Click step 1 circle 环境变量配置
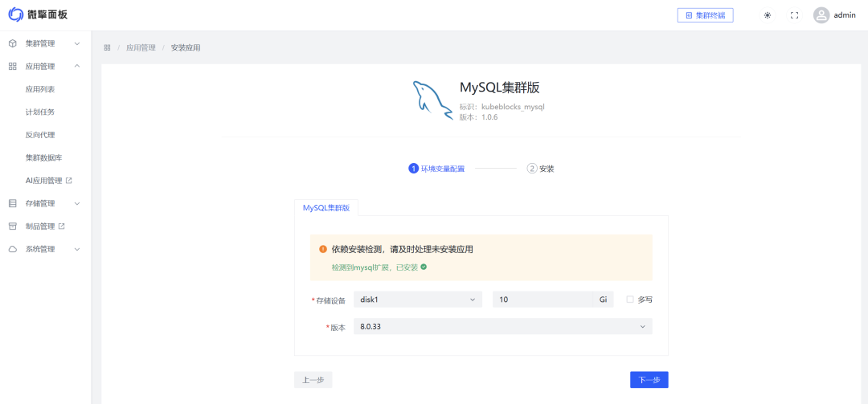Viewport: 868px width, 404px height. pos(413,168)
